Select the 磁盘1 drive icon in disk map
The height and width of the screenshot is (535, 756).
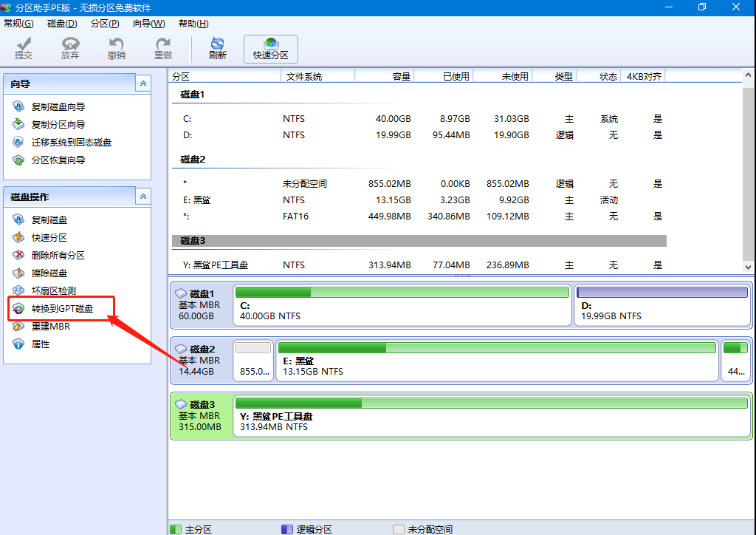coord(181,293)
